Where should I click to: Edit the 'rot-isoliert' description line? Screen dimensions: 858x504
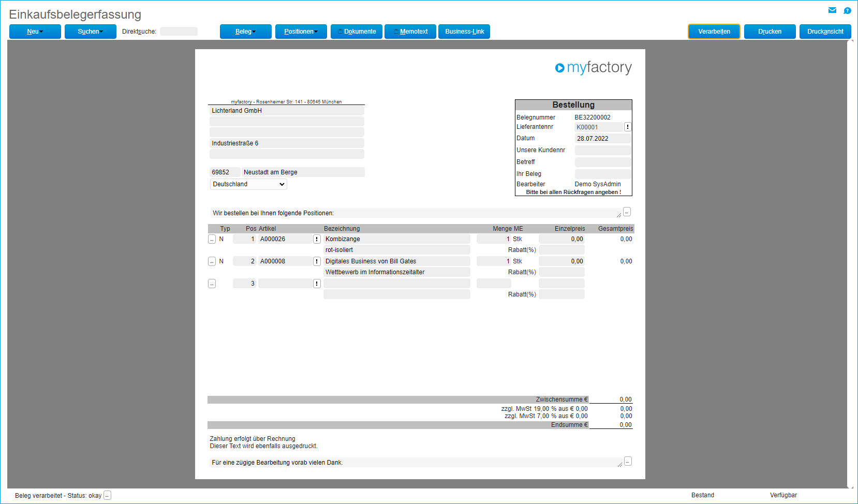pyautogui.click(x=397, y=250)
